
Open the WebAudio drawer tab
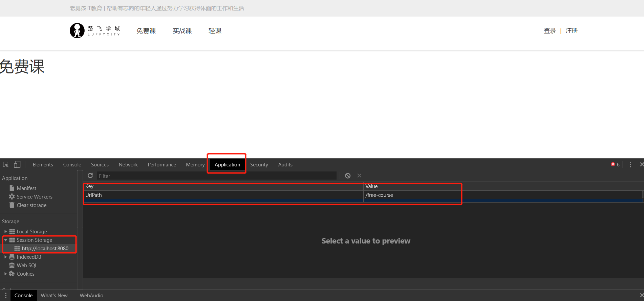tap(91, 295)
